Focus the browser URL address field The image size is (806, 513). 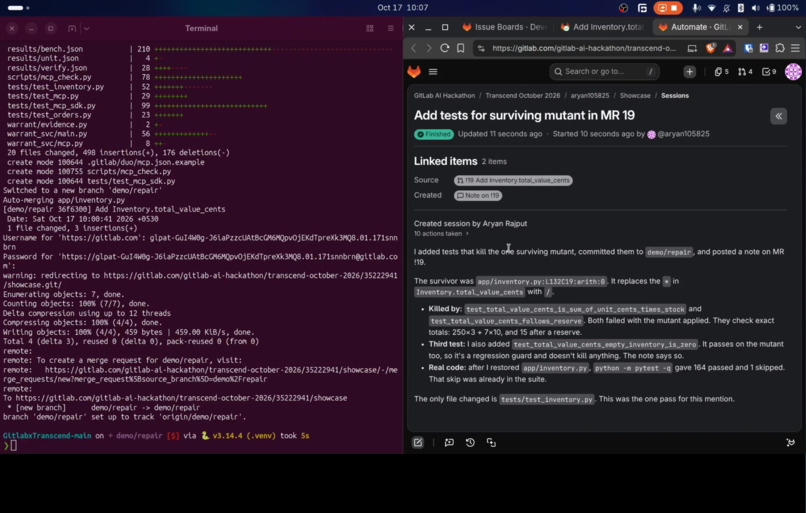click(584, 48)
